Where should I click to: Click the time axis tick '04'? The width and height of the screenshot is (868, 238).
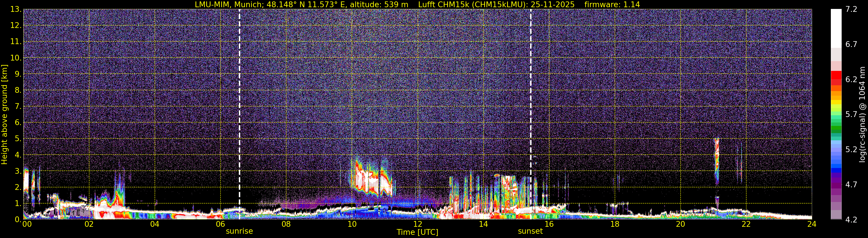coord(155,224)
